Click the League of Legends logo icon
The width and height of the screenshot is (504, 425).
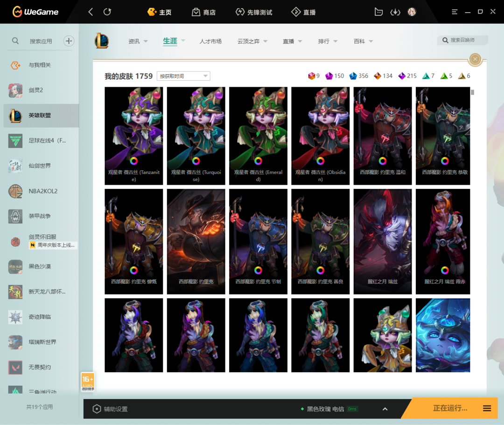point(102,41)
